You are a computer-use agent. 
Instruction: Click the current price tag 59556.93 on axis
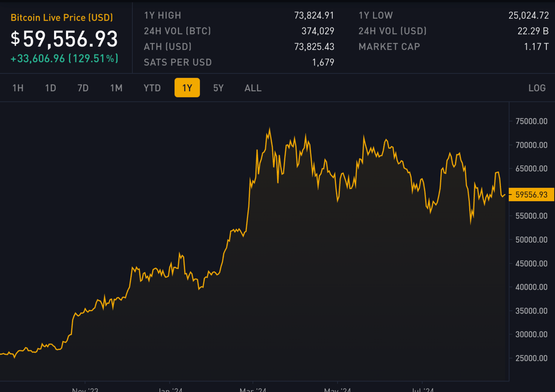531,194
